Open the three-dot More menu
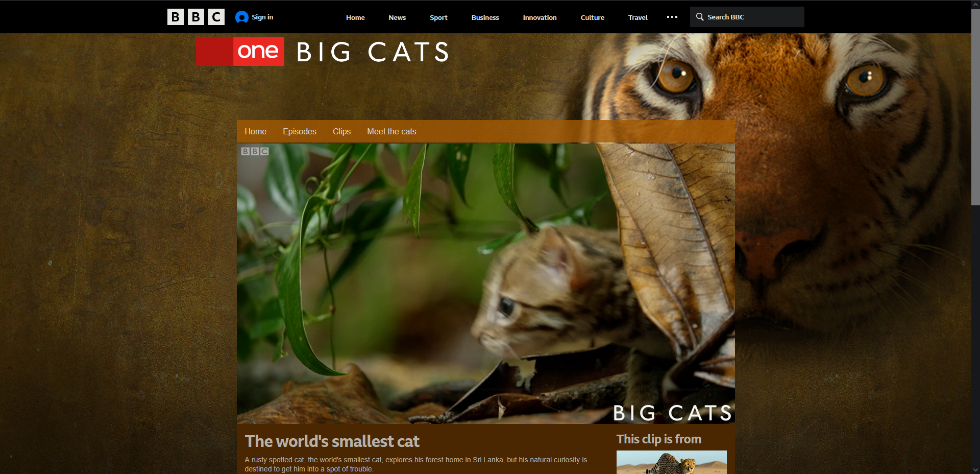This screenshot has width=980, height=474. pyautogui.click(x=672, y=17)
